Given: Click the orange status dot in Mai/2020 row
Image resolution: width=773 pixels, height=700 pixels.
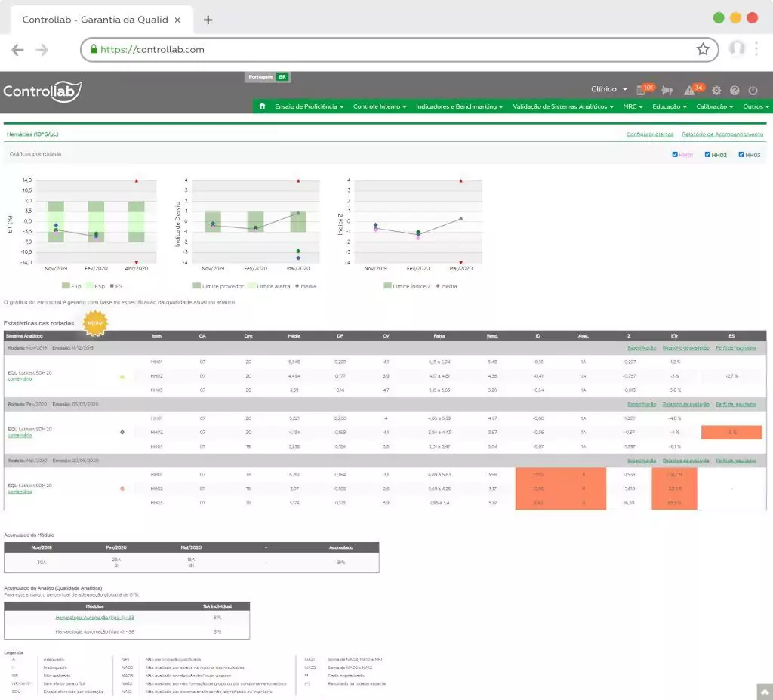Looking at the screenshot, I should [x=122, y=489].
